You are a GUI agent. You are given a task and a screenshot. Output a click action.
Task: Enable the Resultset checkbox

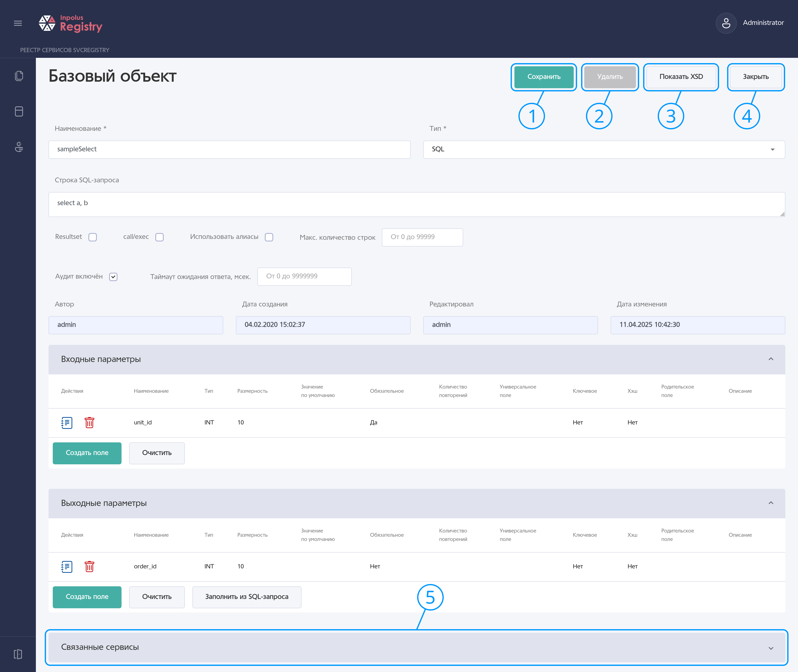(93, 237)
